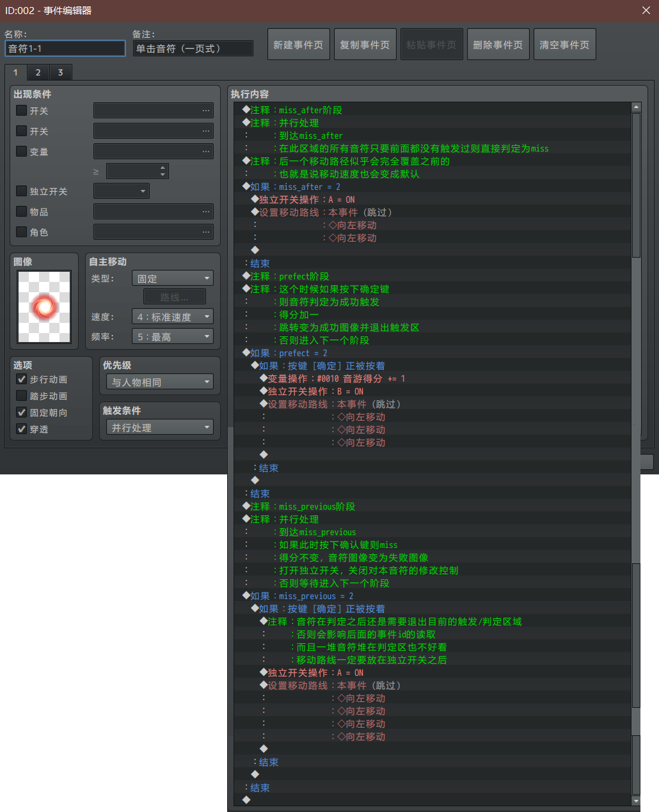Switch to event page tab 3

(60, 72)
